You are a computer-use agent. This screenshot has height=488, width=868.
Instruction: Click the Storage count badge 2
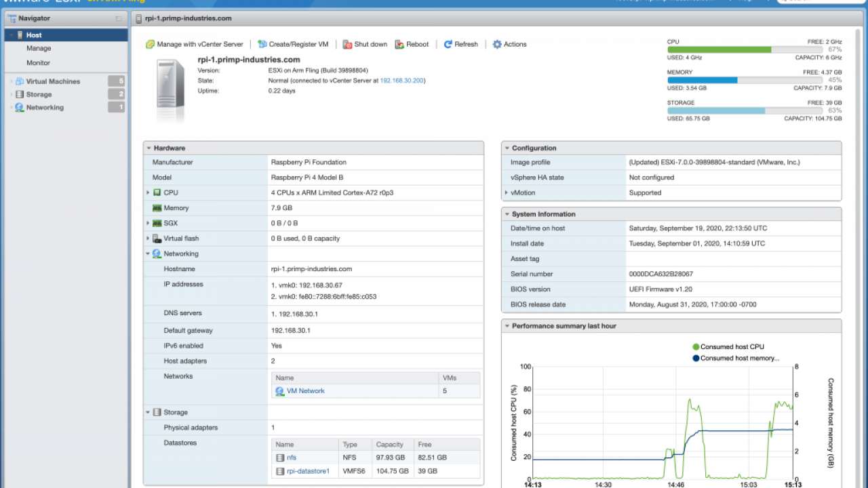[x=117, y=94]
